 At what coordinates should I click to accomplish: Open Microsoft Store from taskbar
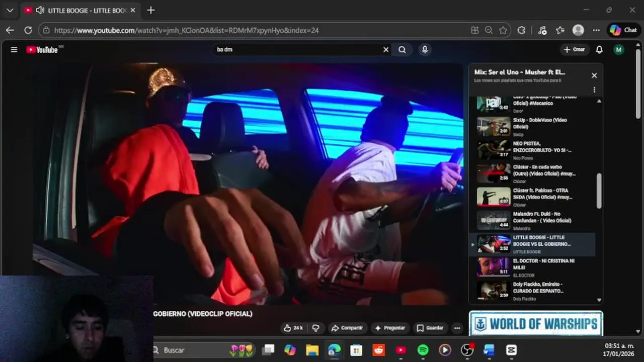[x=356, y=350]
